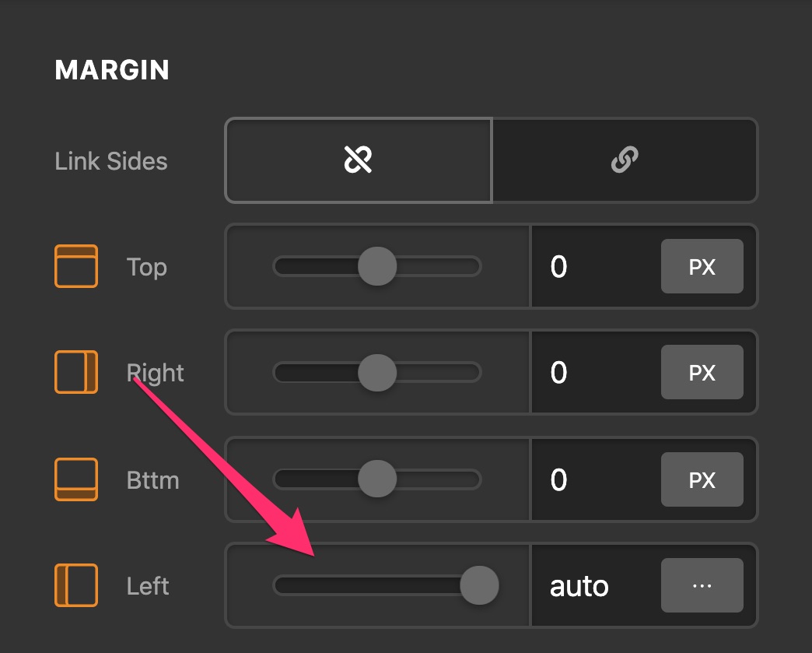Click the MARGIN section heading
Screen dimensions: 812x653
[x=112, y=70]
